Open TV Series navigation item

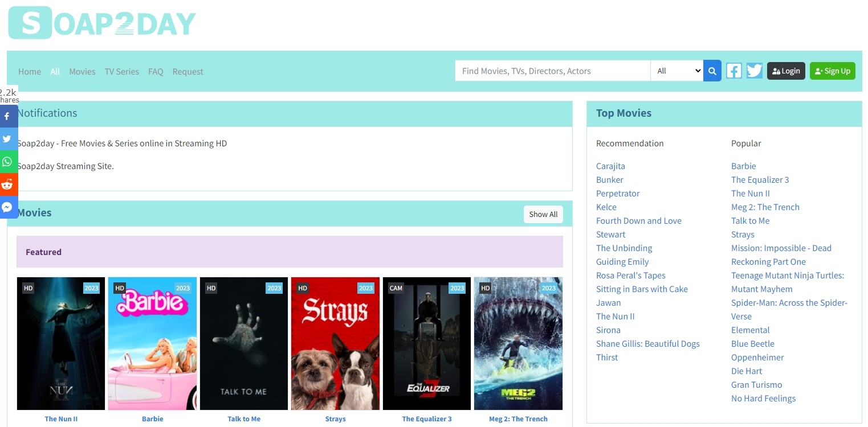tap(122, 71)
